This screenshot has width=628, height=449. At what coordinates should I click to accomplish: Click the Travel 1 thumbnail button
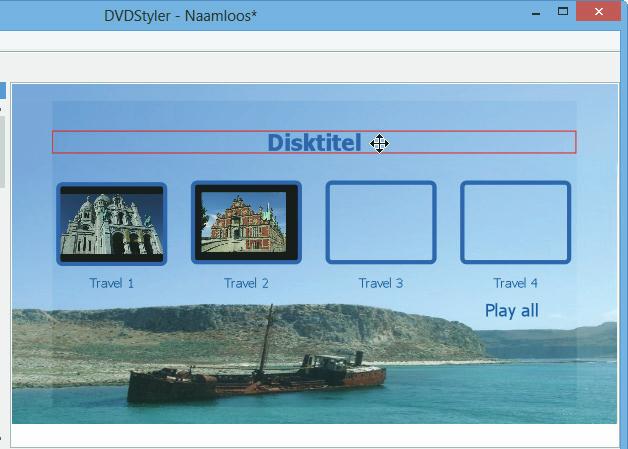[112, 223]
